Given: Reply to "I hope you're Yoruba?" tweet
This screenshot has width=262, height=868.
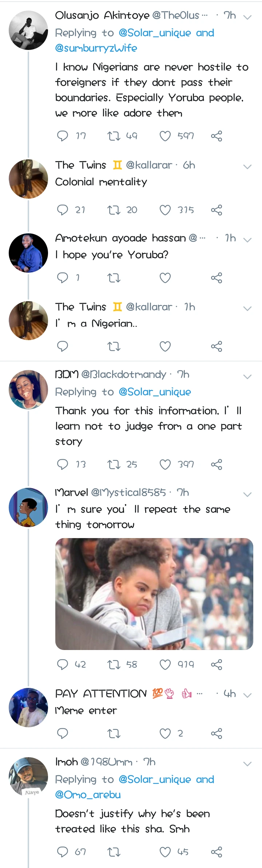Looking at the screenshot, I should 63,278.
